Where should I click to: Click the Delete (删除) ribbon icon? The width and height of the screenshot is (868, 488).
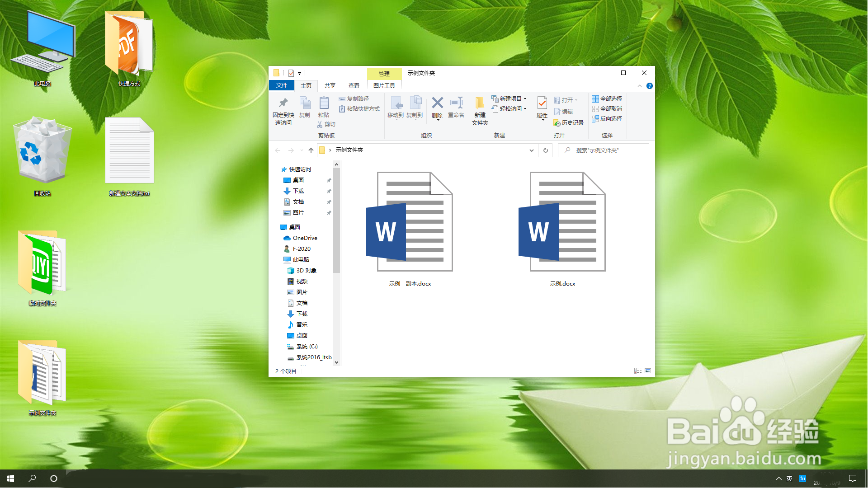click(x=437, y=103)
